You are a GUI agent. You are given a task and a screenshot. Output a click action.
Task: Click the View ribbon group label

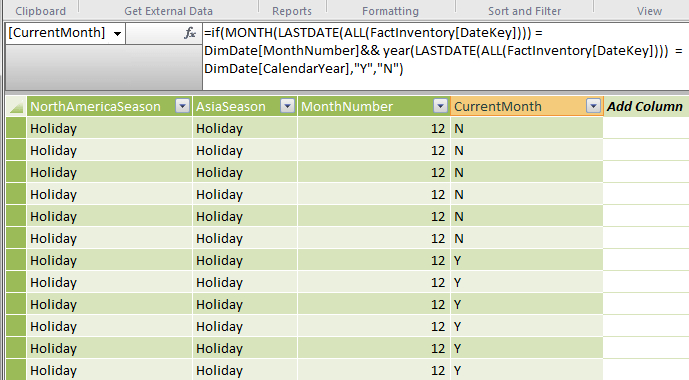(x=649, y=11)
